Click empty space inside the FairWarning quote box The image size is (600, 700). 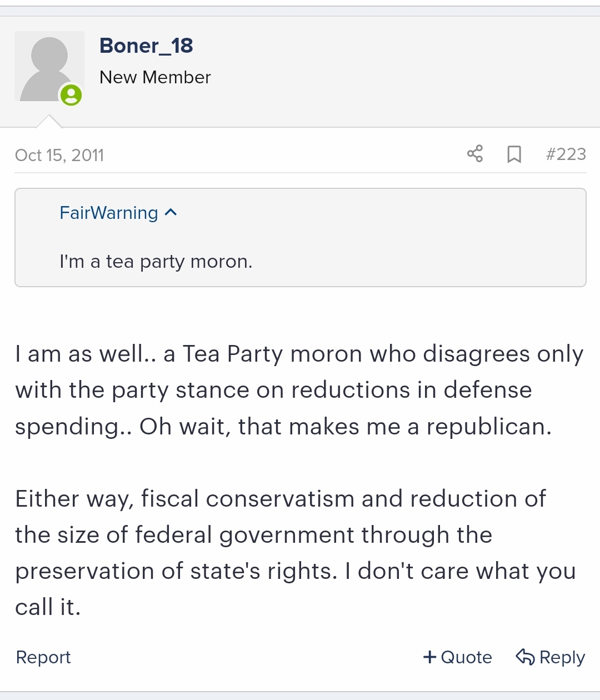pyautogui.click(x=417, y=239)
